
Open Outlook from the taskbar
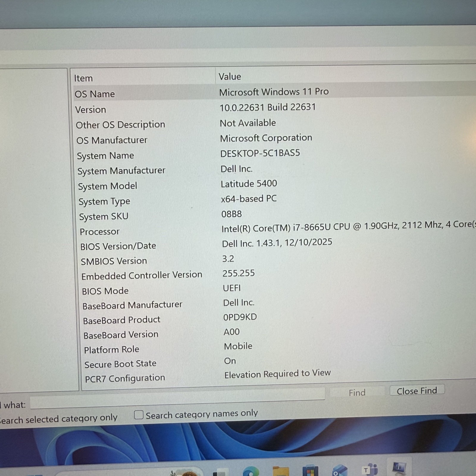click(339, 470)
